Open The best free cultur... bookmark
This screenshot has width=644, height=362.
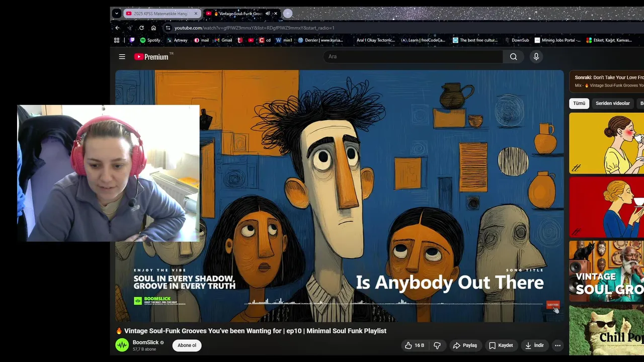tap(475, 40)
